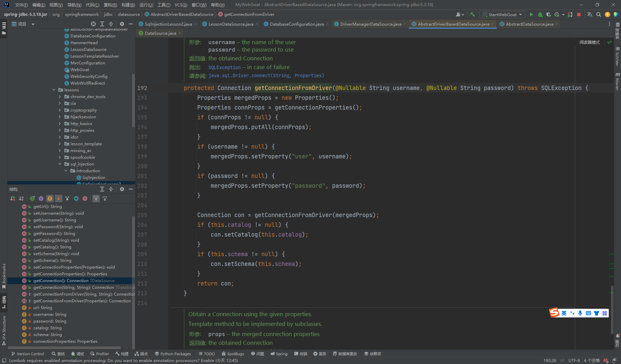Toggle autoscroll from source in structure panel
Image resolution: width=621 pixels, height=364 pixels.
tap(105, 199)
